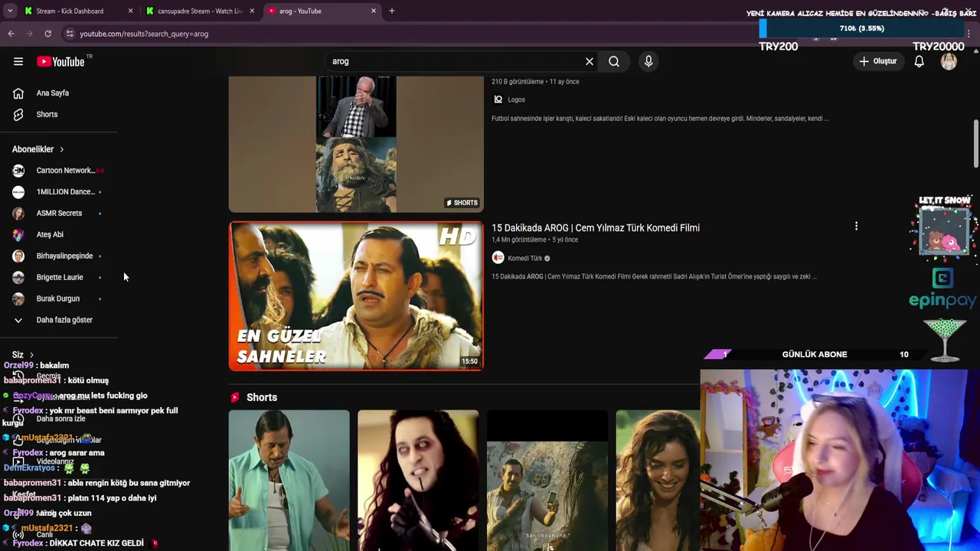980x551 pixels.
Task: Close the Stream - Kick Dashboard tab
Action: [x=130, y=11]
